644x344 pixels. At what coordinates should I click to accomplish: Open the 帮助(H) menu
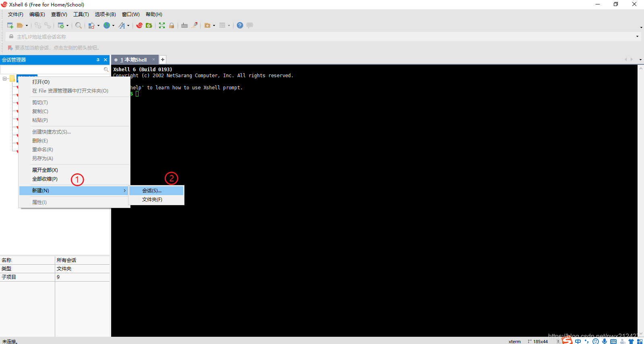(x=154, y=14)
